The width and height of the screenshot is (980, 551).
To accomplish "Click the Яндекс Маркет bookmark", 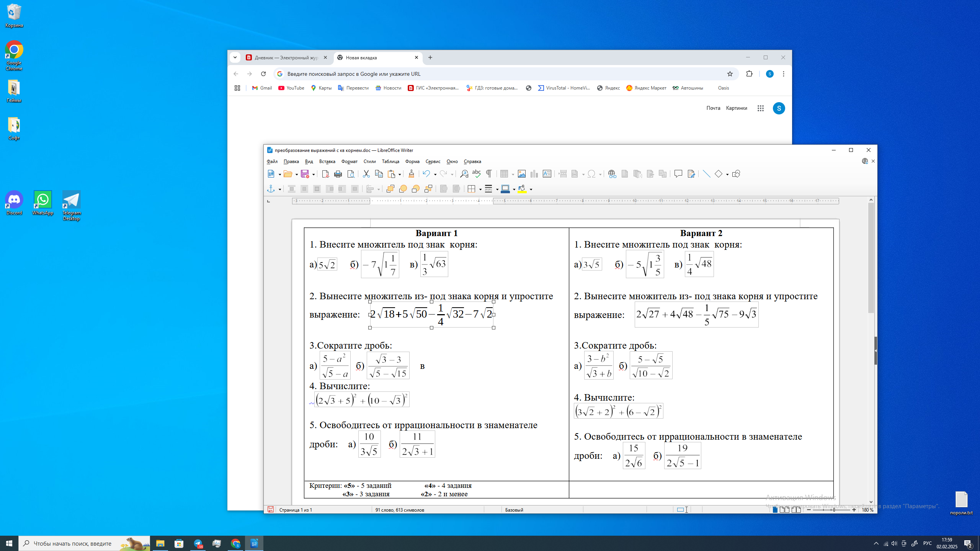I will [x=646, y=88].
